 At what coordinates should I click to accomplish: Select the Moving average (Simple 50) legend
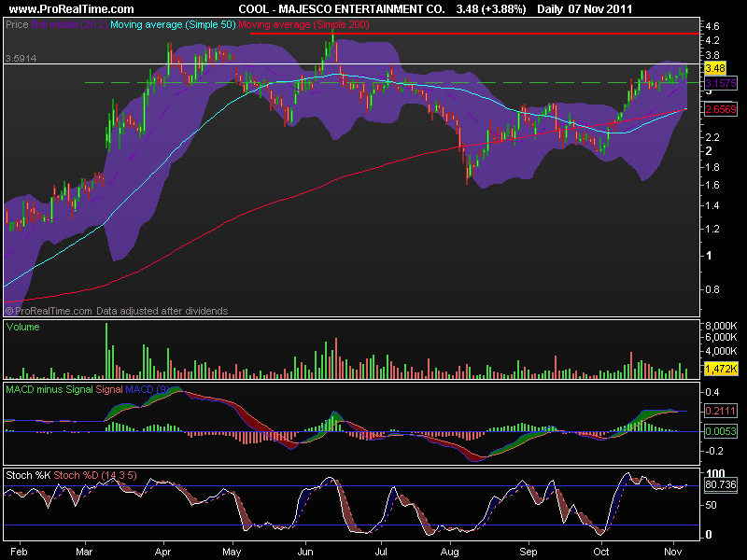(173, 24)
